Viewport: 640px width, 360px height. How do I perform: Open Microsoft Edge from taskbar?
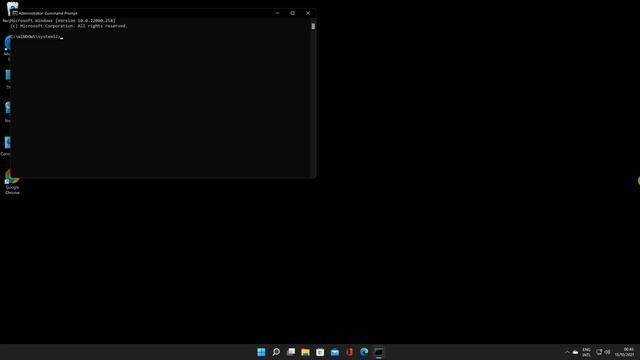364,352
